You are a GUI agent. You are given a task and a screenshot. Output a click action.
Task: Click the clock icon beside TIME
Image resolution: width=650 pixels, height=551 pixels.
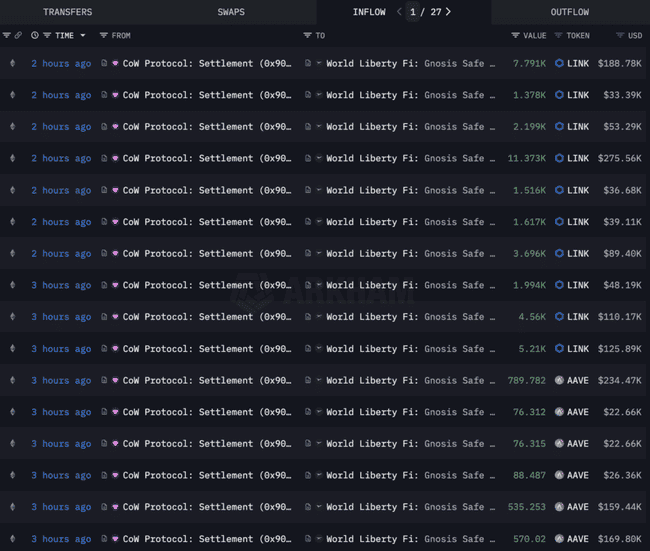[x=35, y=35]
